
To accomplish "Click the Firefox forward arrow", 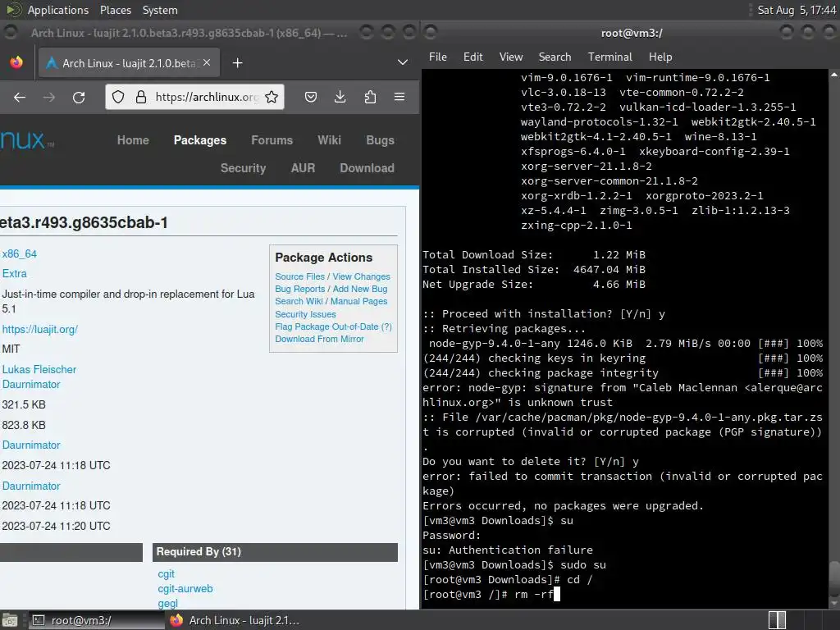I will point(48,97).
